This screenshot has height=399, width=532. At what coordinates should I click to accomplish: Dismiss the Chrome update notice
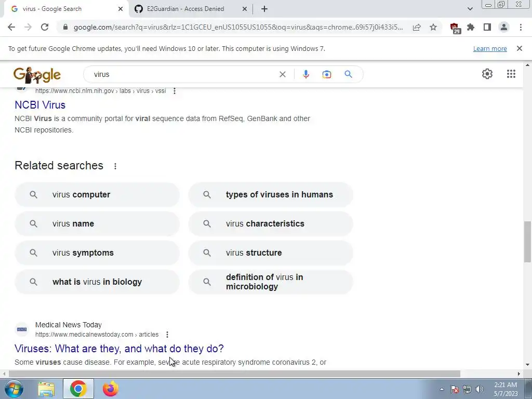519,48
